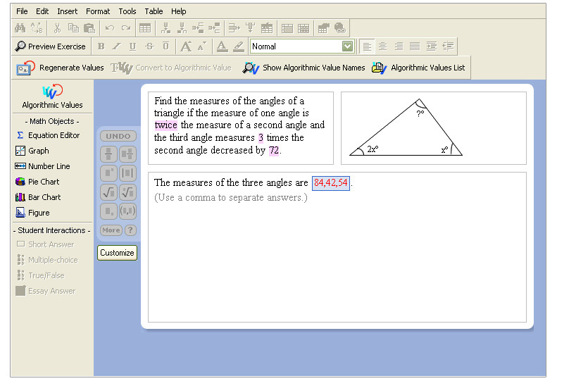
Task: Align text left
Action: coord(367,46)
